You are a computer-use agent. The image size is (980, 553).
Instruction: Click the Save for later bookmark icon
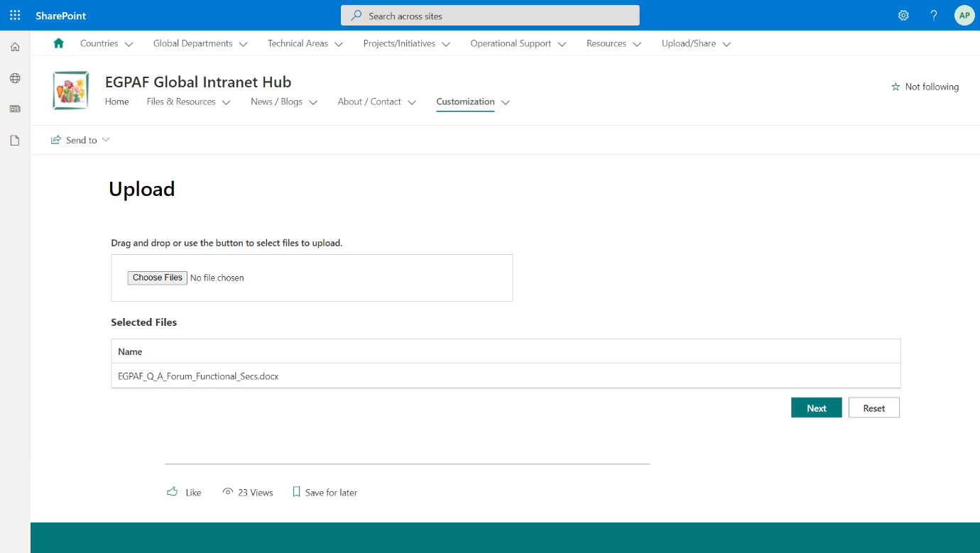point(297,491)
